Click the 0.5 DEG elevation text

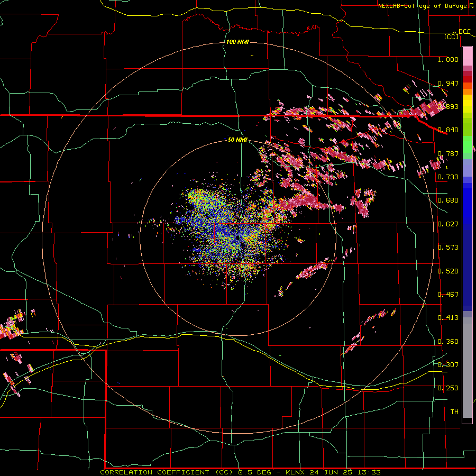click(254, 472)
